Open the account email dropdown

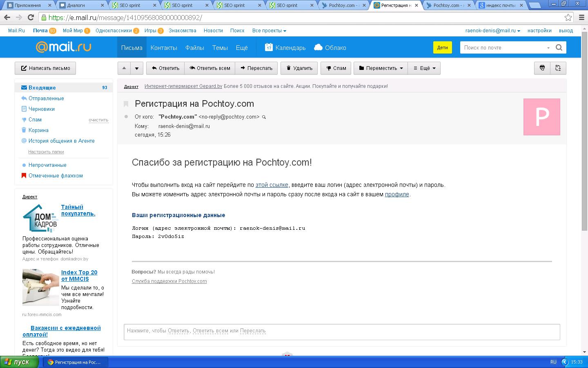493,31
